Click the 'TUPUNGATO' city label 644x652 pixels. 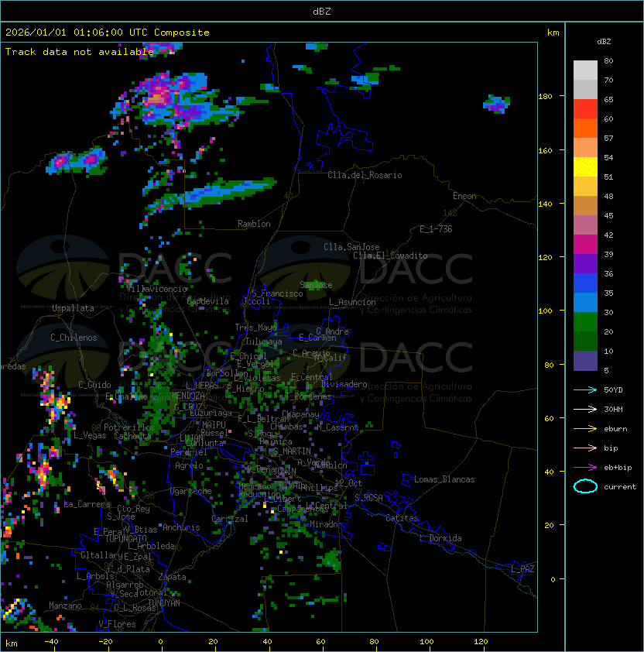tap(125, 538)
